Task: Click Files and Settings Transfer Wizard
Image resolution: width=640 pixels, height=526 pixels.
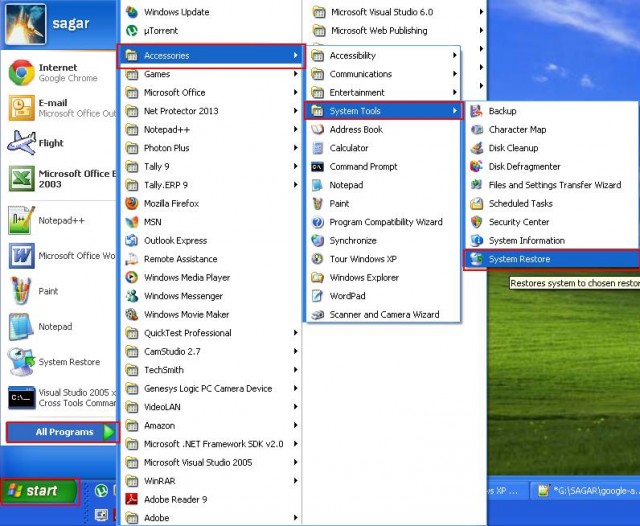Action: click(x=552, y=185)
